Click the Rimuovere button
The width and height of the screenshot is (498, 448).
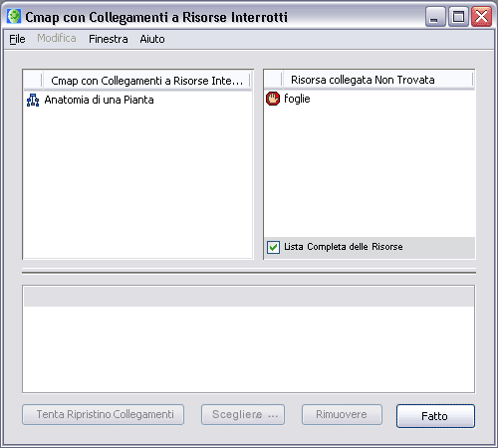(342, 414)
